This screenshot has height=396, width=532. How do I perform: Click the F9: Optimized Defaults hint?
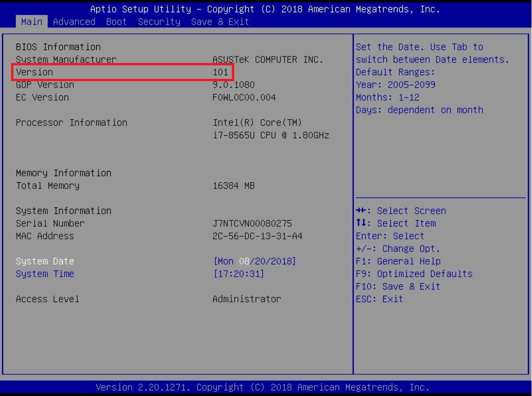point(414,274)
